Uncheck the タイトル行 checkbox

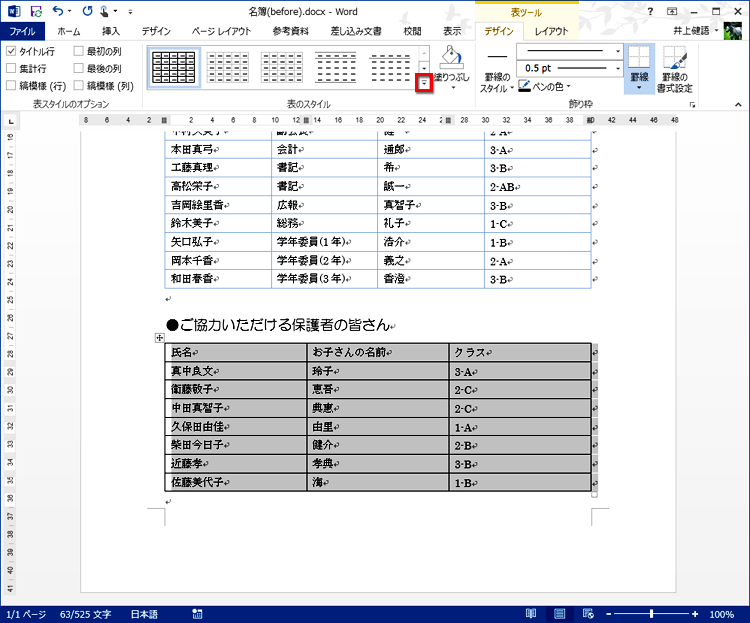(11, 51)
